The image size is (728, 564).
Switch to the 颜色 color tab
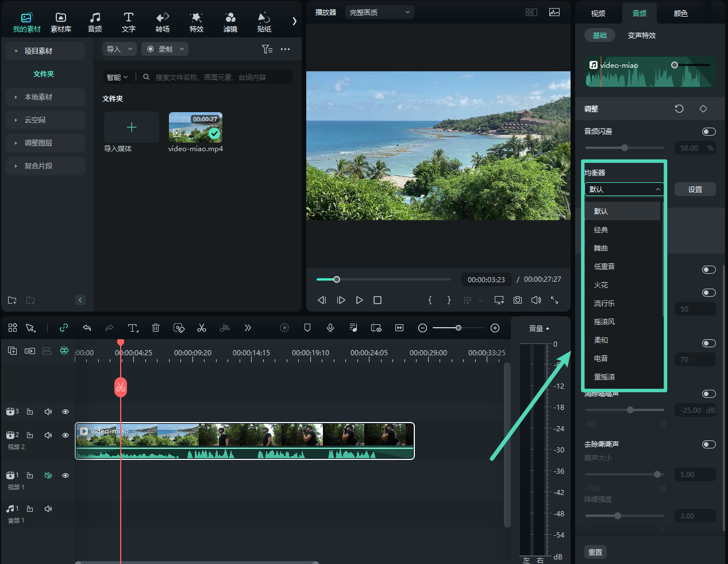coord(681,13)
